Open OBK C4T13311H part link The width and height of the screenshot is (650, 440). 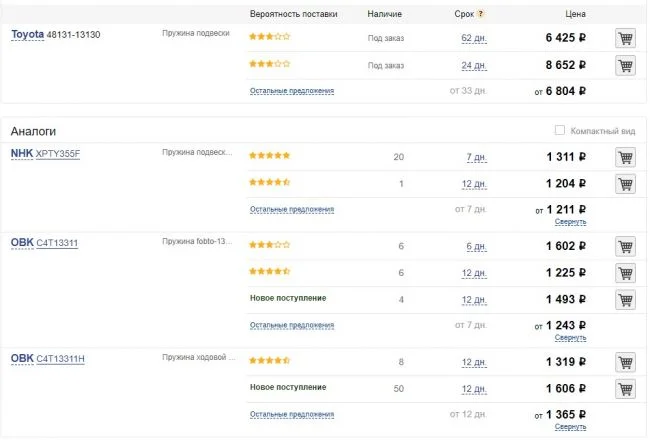pyautogui.click(x=60, y=359)
